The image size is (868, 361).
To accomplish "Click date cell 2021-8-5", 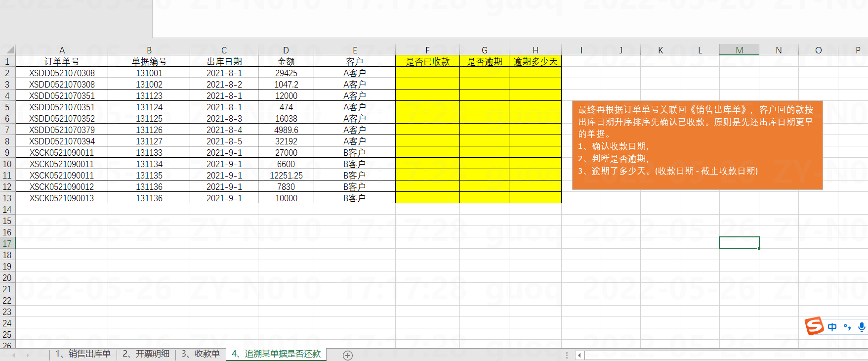I will pyautogui.click(x=224, y=141).
